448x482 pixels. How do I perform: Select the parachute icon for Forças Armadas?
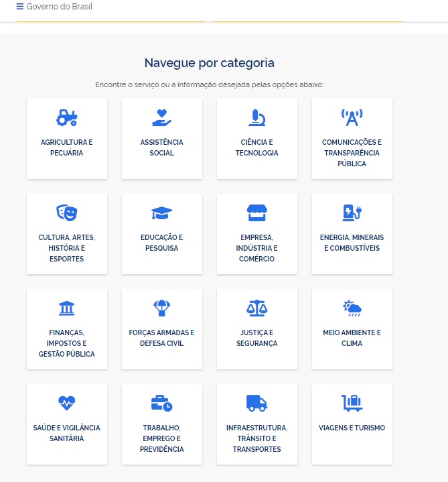click(x=162, y=308)
